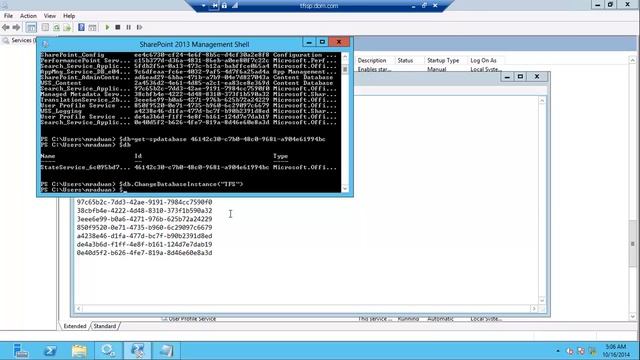
Task: Switch to the Standard tab
Action: pos(104,326)
